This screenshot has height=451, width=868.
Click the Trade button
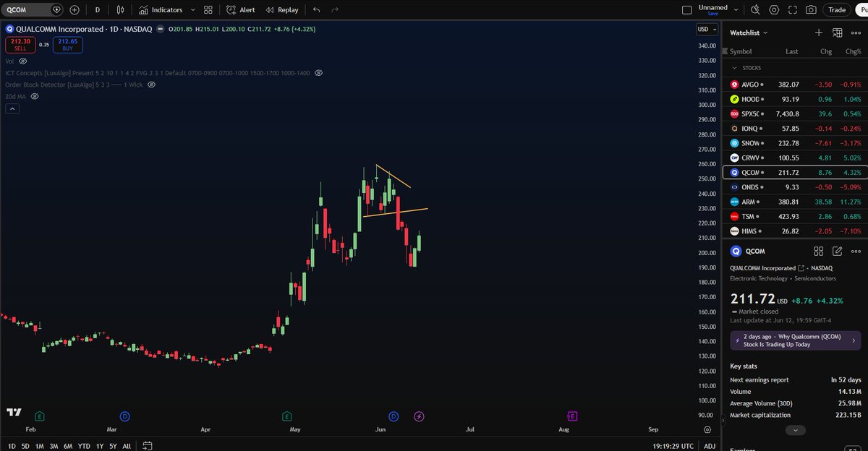click(x=837, y=10)
